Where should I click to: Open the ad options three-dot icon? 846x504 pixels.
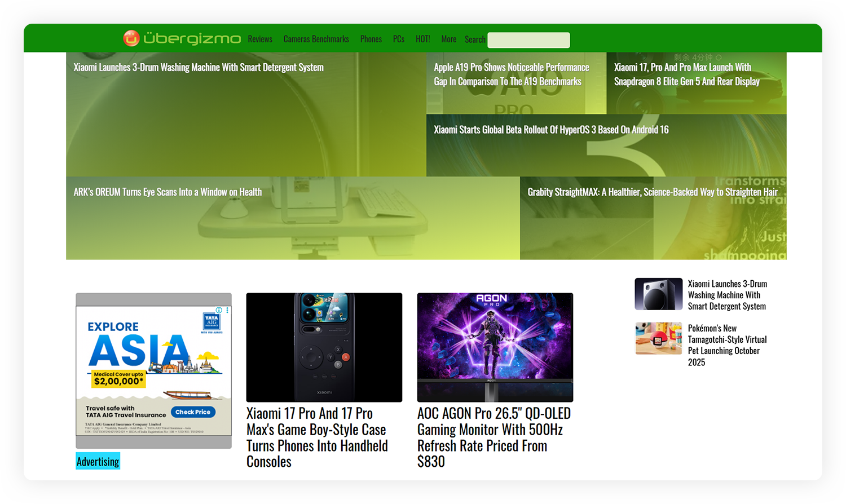[x=227, y=310]
